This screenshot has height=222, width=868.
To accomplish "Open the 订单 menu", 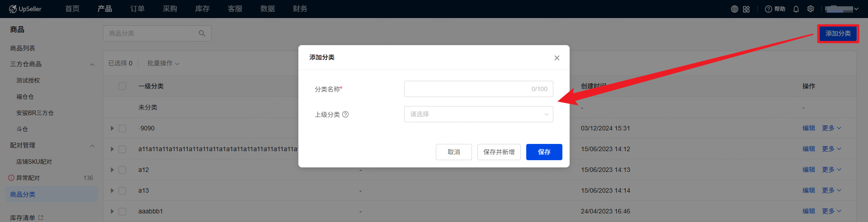I will coord(137,9).
